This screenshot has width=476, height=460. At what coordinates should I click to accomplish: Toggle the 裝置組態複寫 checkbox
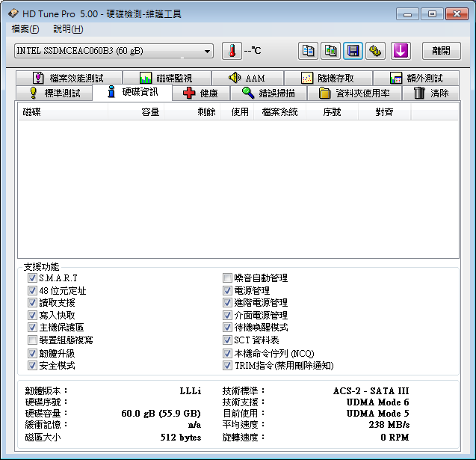[32, 340]
